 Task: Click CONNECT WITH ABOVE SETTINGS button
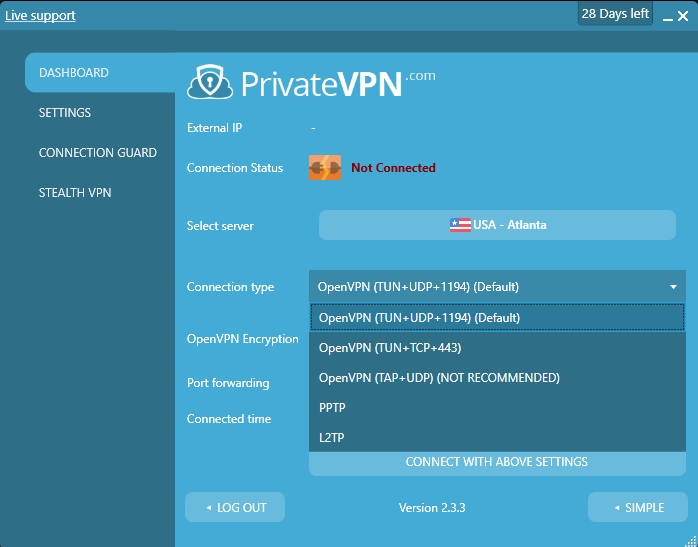coord(497,463)
